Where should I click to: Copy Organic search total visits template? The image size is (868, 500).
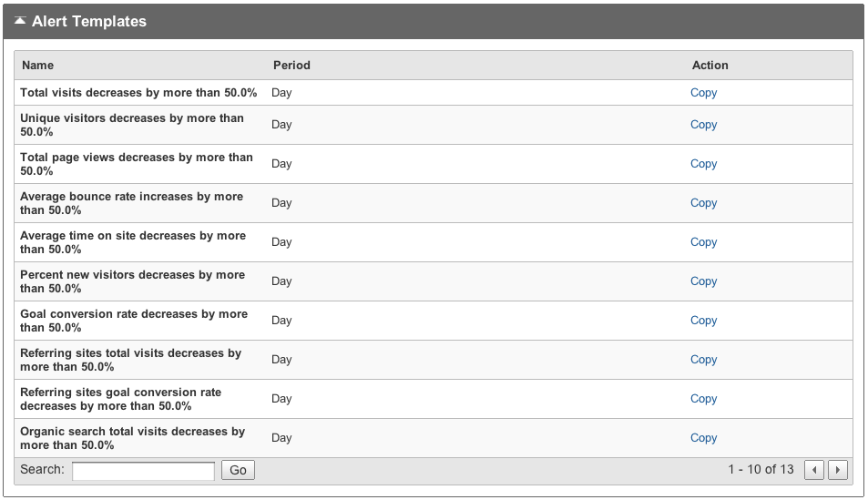703,438
